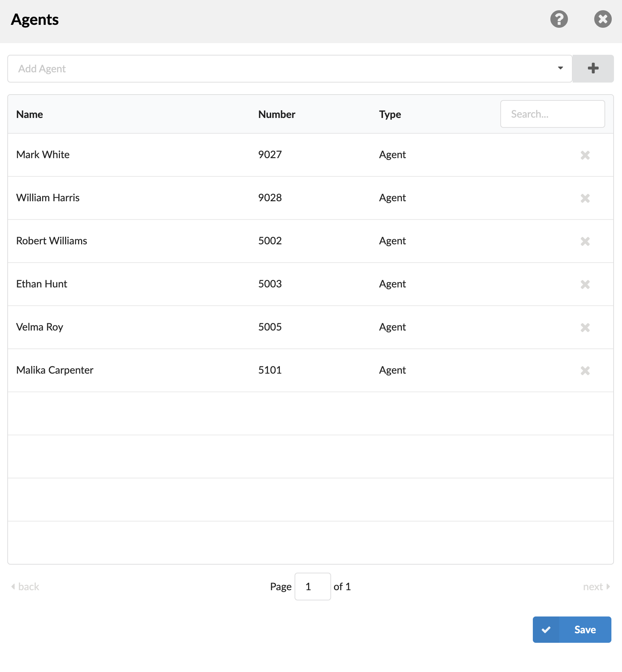Select the Ethan Hunt name cell
This screenshot has width=622, height=672.
pyautogui.click(x=42, y=284)
